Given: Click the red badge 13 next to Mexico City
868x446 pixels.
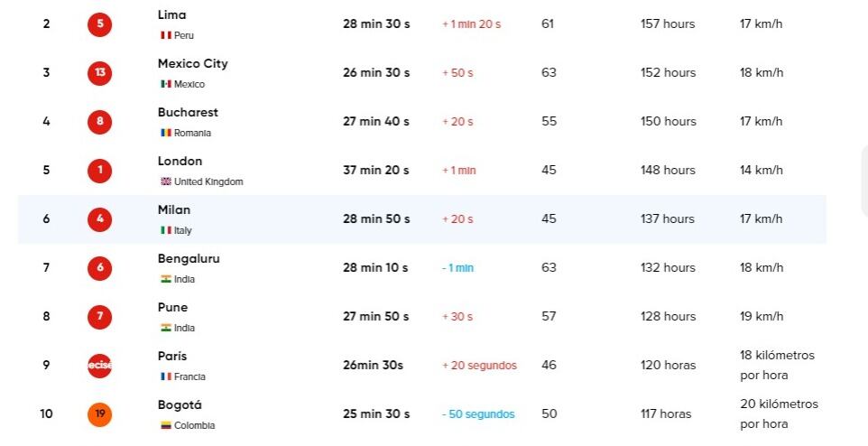Looking at the screenshot, I should click(99, 72).
